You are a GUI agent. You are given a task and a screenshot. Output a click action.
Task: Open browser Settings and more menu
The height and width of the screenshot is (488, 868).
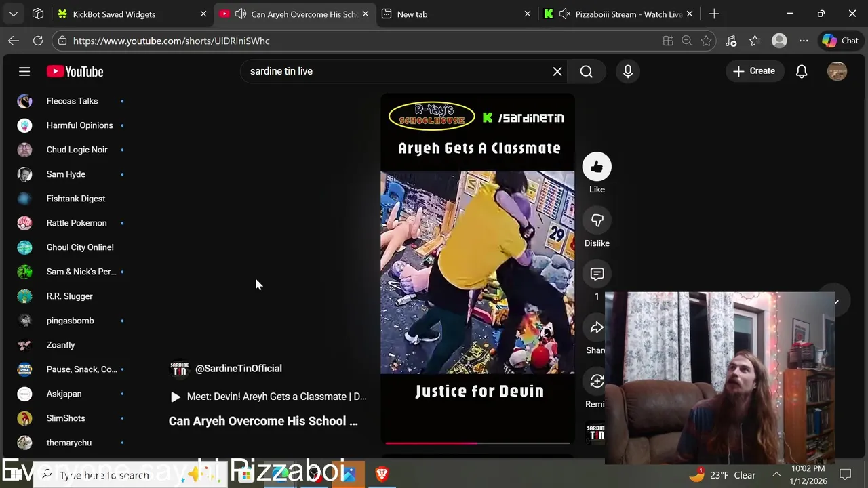tap(804, 41)
